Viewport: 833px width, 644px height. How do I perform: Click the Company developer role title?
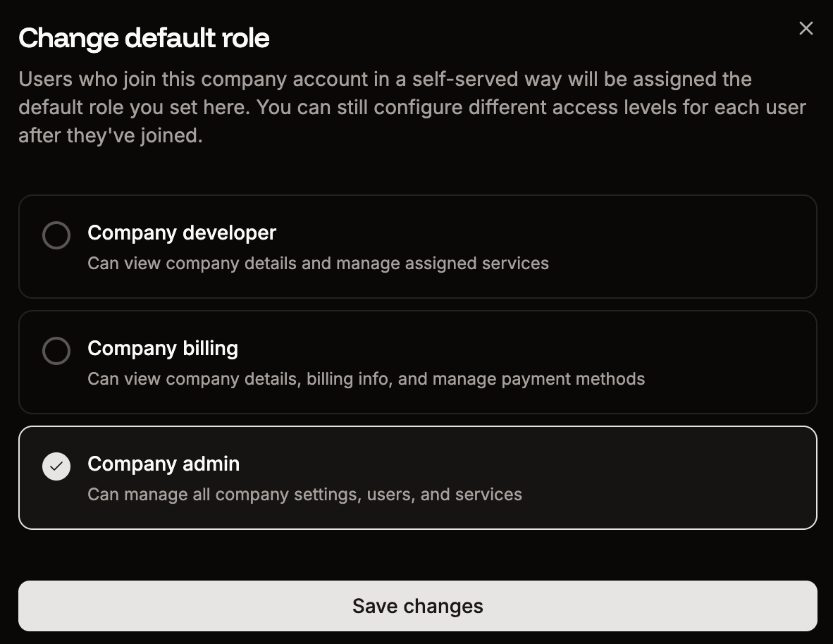(181, 233)
